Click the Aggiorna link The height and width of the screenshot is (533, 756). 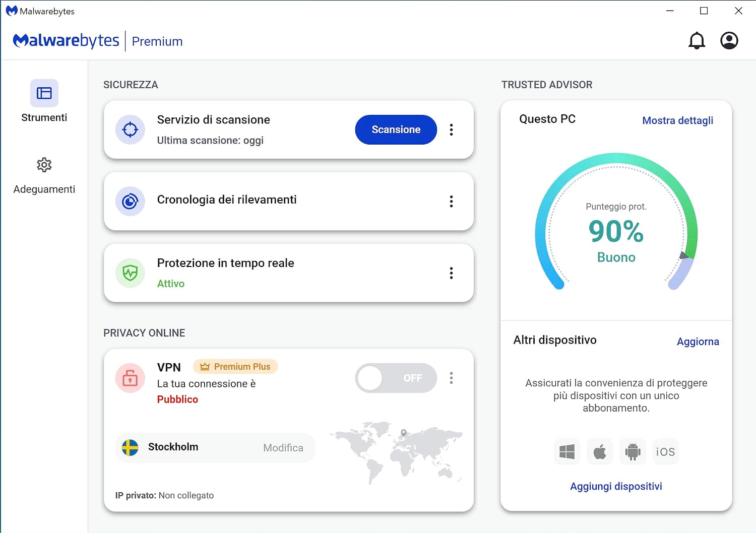click(x=698, y=342)
